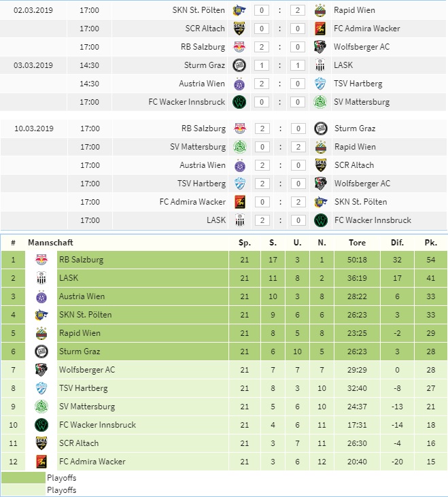Click the light green Playoffs legend swatch
This screenshot has height=497, width=448.
[x=23, y=490]
